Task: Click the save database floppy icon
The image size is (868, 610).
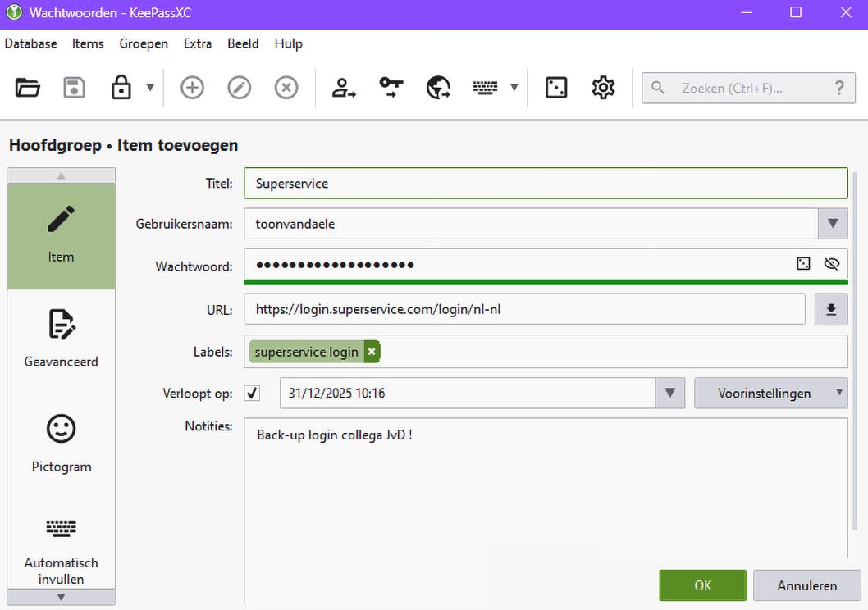Action: (74, 88)
